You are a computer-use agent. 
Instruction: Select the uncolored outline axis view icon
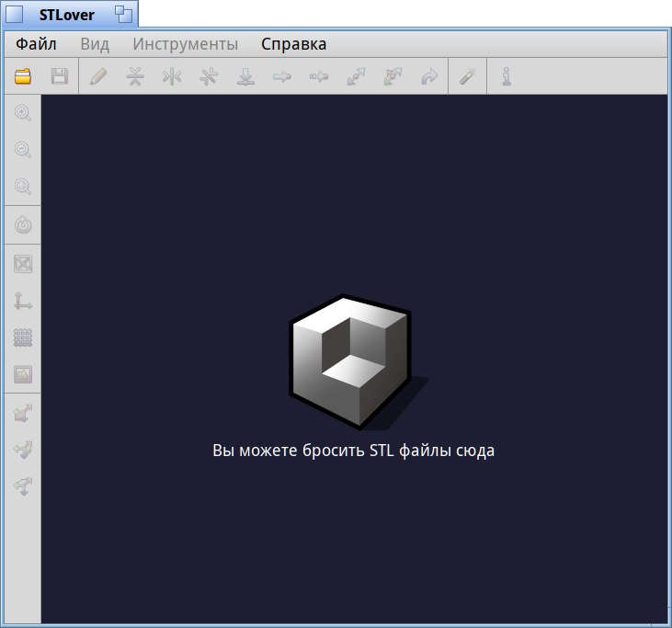pyautogui.click(x=23, y=486)
